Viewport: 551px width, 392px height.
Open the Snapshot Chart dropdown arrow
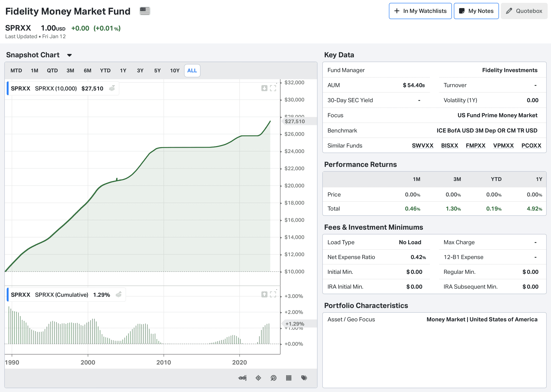coord(69,55)
